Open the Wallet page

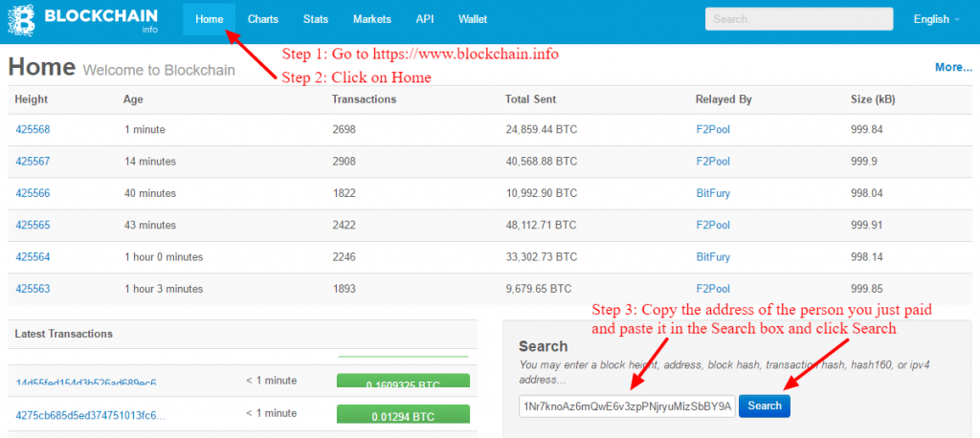coord(473,19)
